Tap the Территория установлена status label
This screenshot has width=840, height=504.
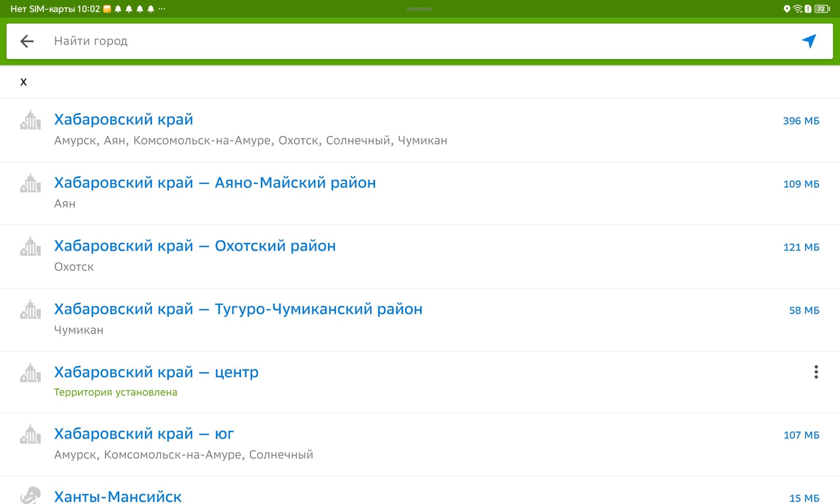click(115, 392)
